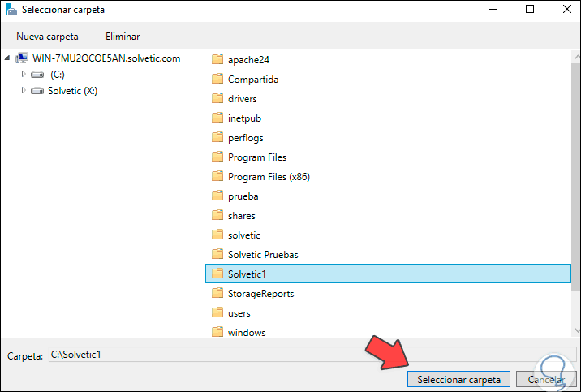Click the perflogs folder icon
The width and height of the screenshot is (581, 392).
[x=217, y=137]
